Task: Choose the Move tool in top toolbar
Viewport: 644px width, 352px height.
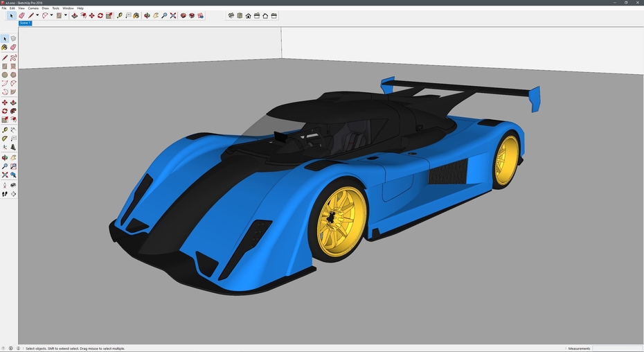Action: (x=91, y=15)
